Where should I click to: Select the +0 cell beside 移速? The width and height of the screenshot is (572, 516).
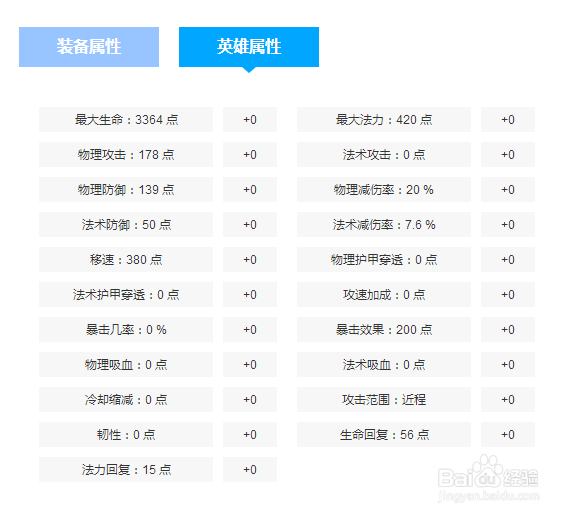pyautogui.click(x=250, y=260)
